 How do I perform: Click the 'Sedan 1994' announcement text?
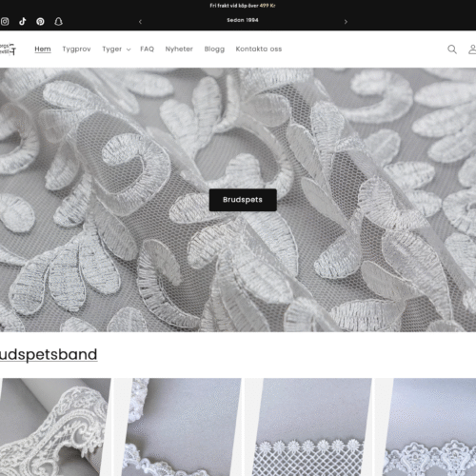click(243, 20)
